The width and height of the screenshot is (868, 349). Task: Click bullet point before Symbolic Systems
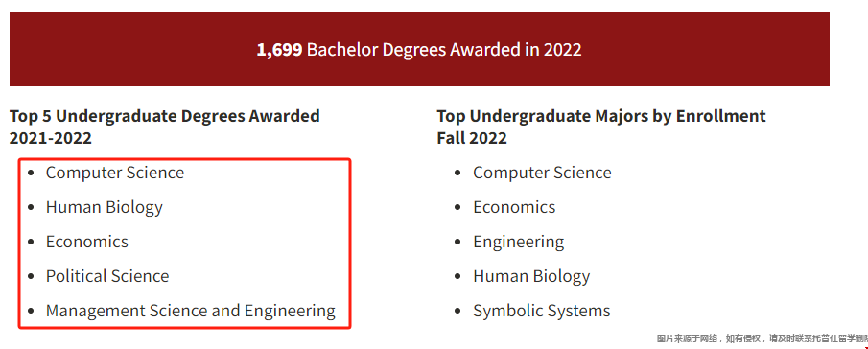(457, 311)
